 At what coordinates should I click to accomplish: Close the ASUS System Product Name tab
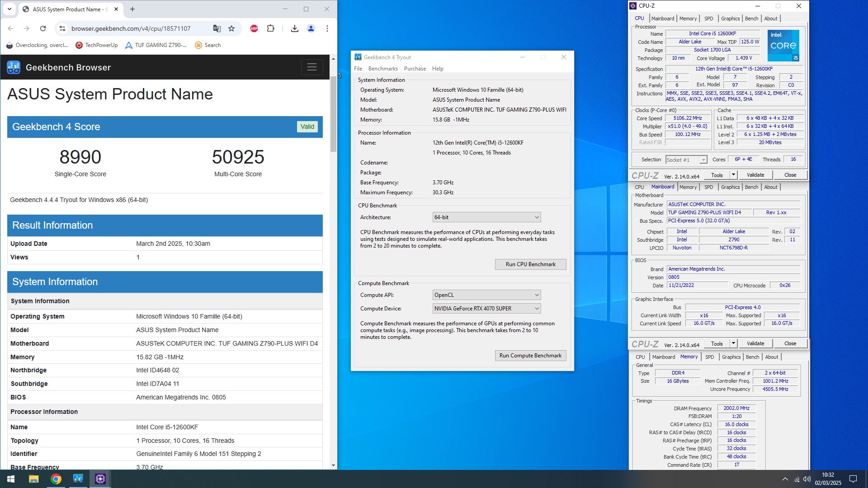[x=116, y=9]
